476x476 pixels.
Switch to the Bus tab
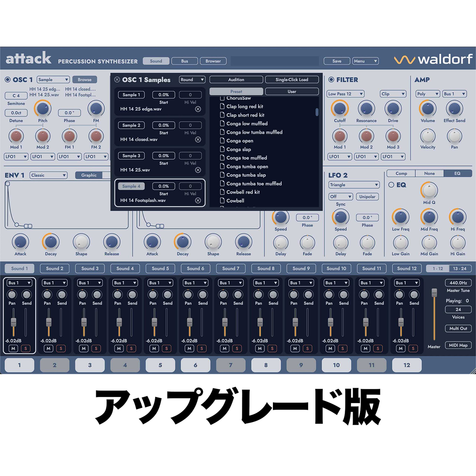tap(184, 61)
